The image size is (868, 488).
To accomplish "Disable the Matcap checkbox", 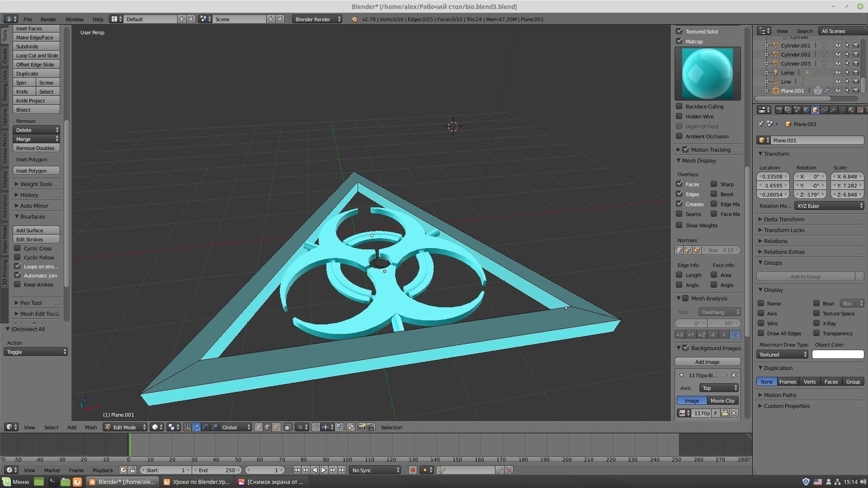I will 679,41.
